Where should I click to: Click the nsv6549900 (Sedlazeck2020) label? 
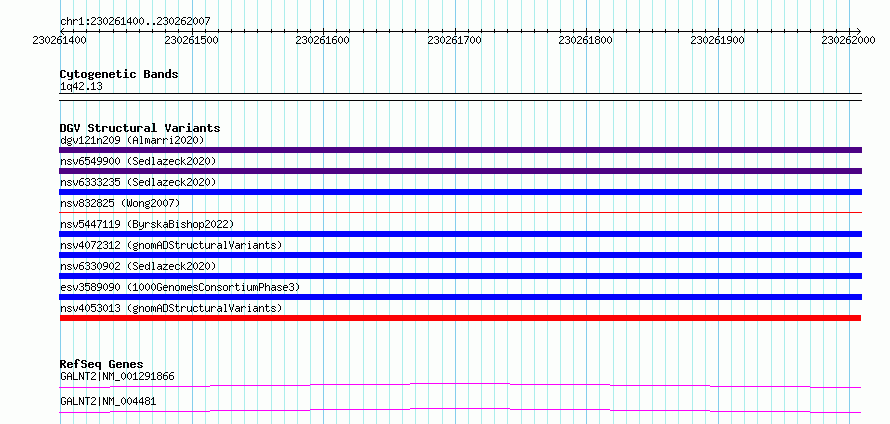[x=138, y=161]
